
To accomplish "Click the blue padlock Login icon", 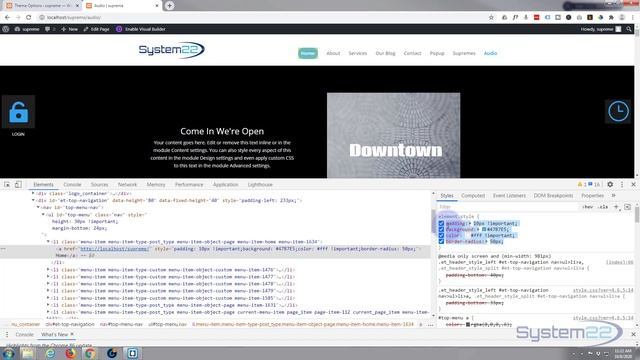I will (18, 112).
